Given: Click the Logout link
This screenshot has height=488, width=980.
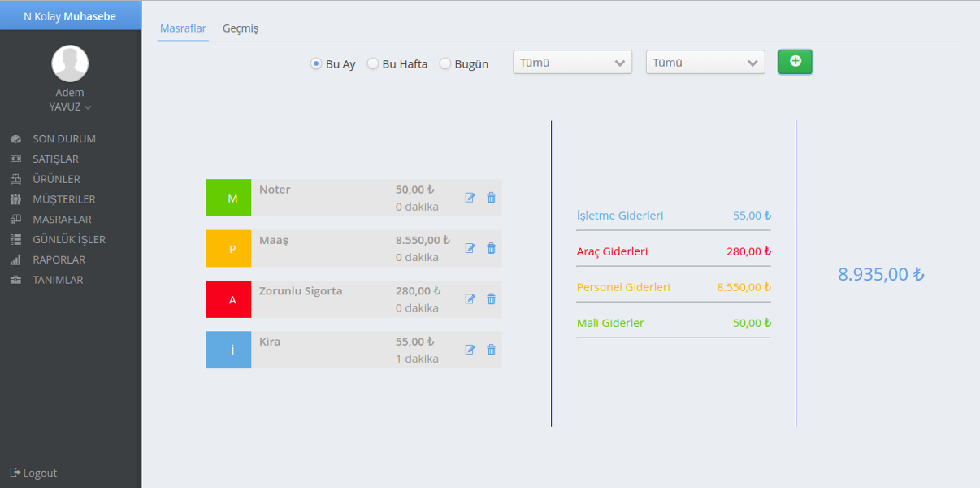Looking at the screenshot, I should 34,473.
